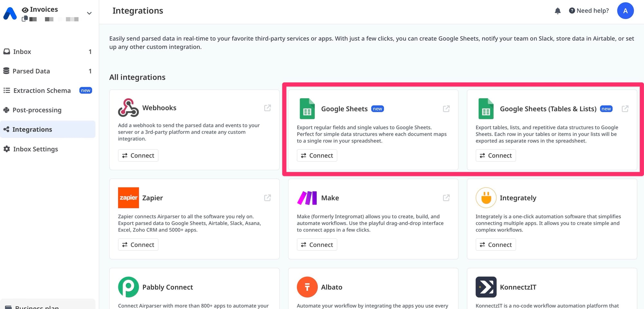
Task: Open Inbox Settings
Action: 35,149
